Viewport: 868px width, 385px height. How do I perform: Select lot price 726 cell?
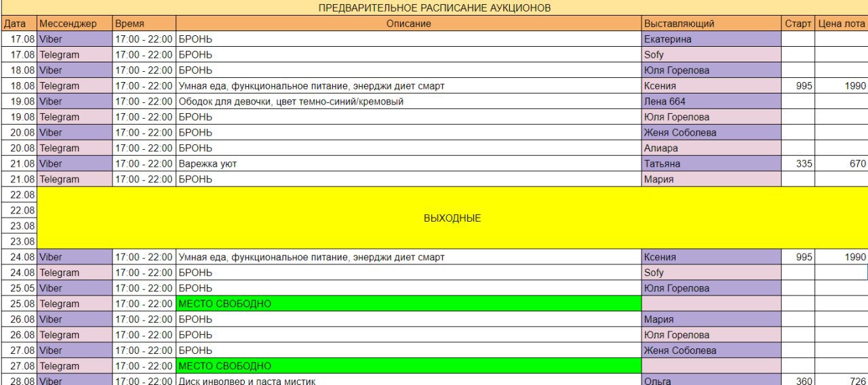point(842,380)
